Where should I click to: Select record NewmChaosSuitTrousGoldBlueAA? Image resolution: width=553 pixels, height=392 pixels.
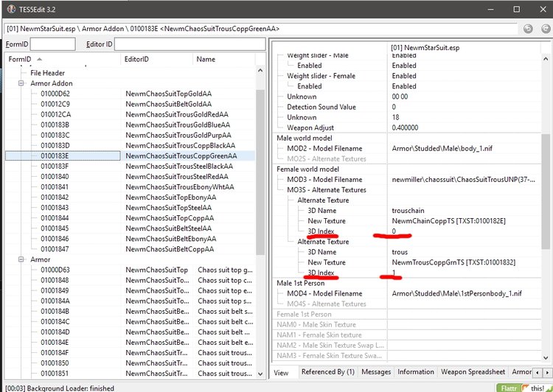coord(130,125)
